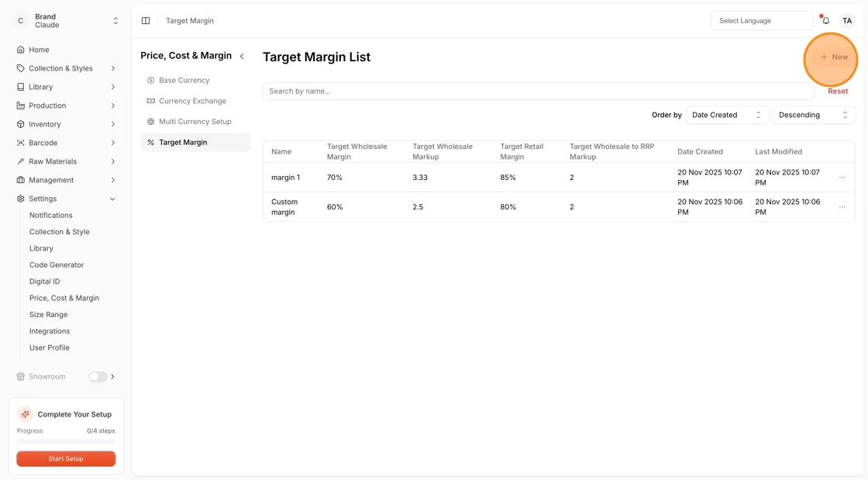This screenshot has width=868, height=480.
Task: Click the Settings gear icon
Action: (x=20, y=199)
